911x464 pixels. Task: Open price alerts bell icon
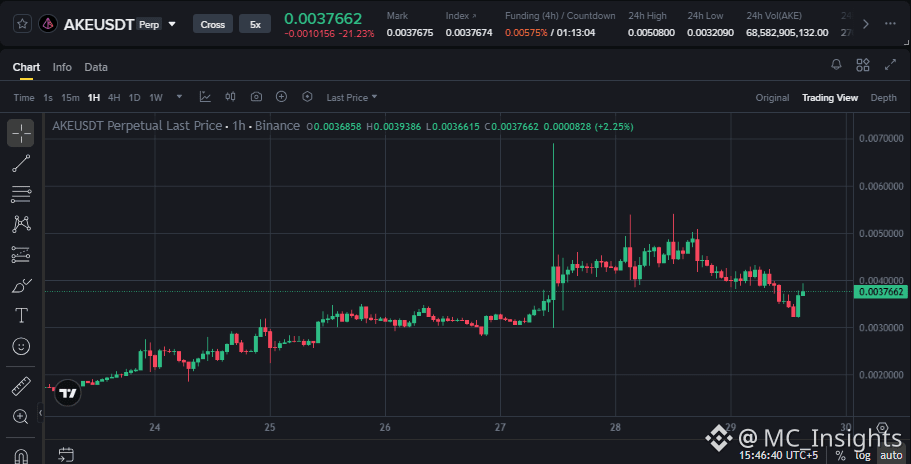[x=837, y=64]
